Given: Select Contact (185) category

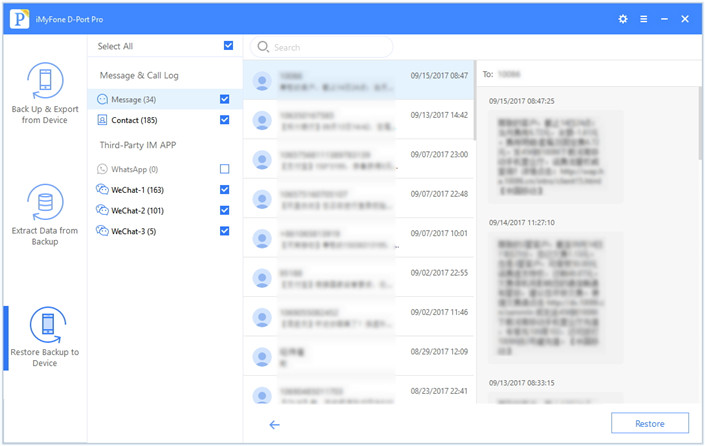Looking at the screenshot, I should [165, 120].
